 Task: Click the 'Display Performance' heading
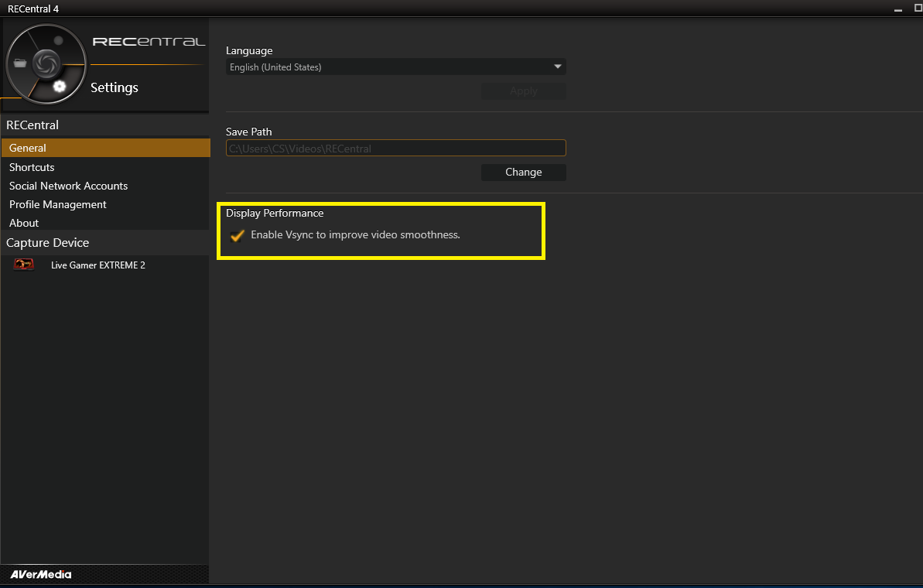click(x=275, y=213)
